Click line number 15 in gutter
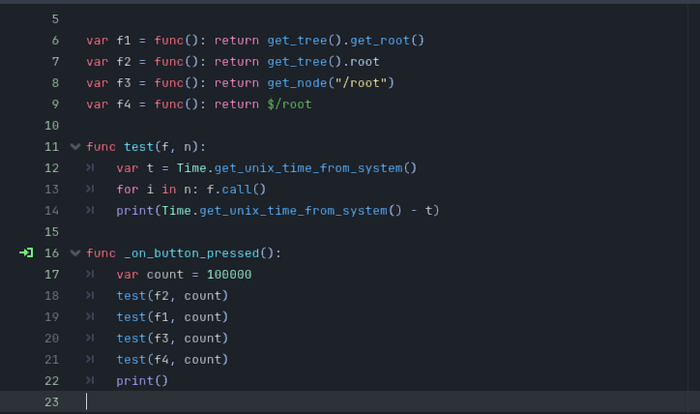Image resolution: width=700 pixels, height=414 pixels. [x=52, y=232]
